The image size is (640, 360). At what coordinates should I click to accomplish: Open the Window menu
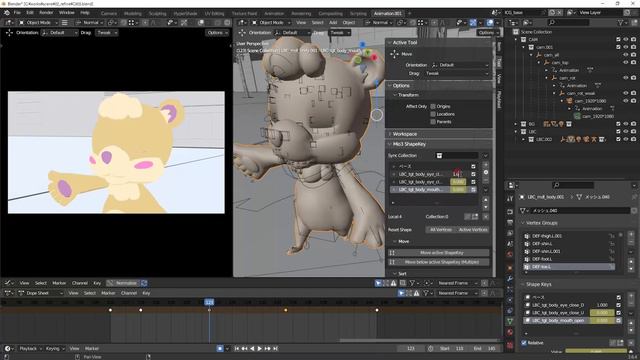point(67,13)
